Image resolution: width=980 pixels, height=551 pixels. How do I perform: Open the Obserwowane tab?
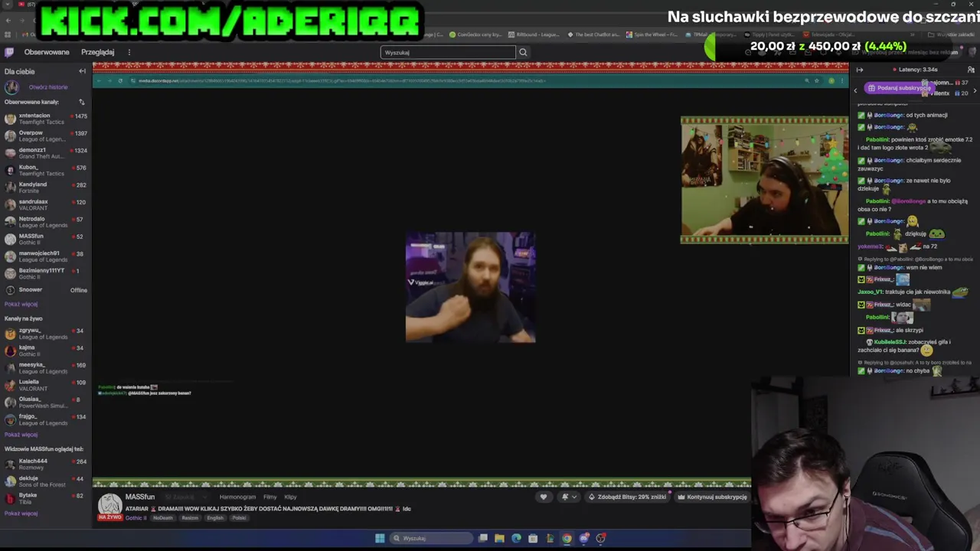point(47,52)
